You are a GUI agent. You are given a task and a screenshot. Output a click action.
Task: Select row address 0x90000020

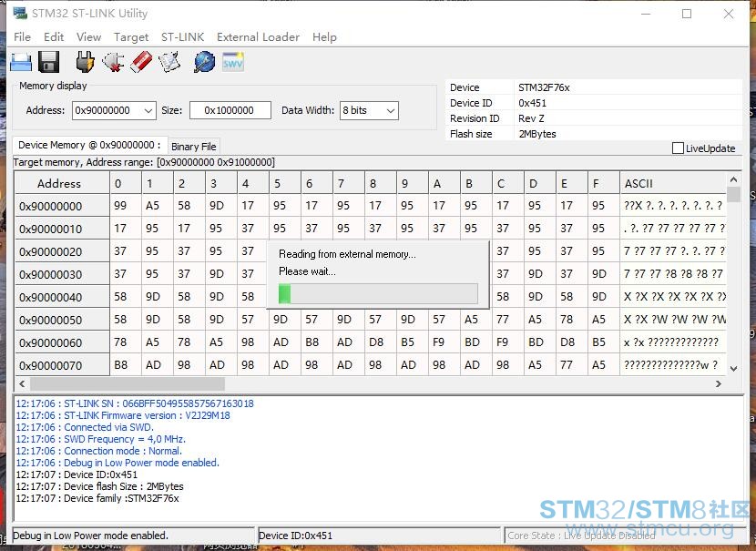(x=62, y=251)
